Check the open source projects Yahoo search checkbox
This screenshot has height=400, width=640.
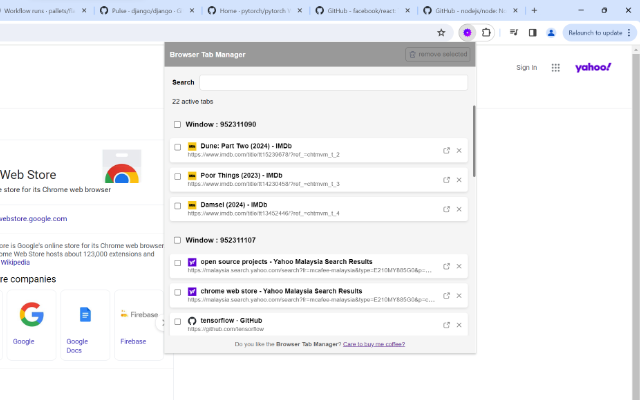click(x=177, y=263)
